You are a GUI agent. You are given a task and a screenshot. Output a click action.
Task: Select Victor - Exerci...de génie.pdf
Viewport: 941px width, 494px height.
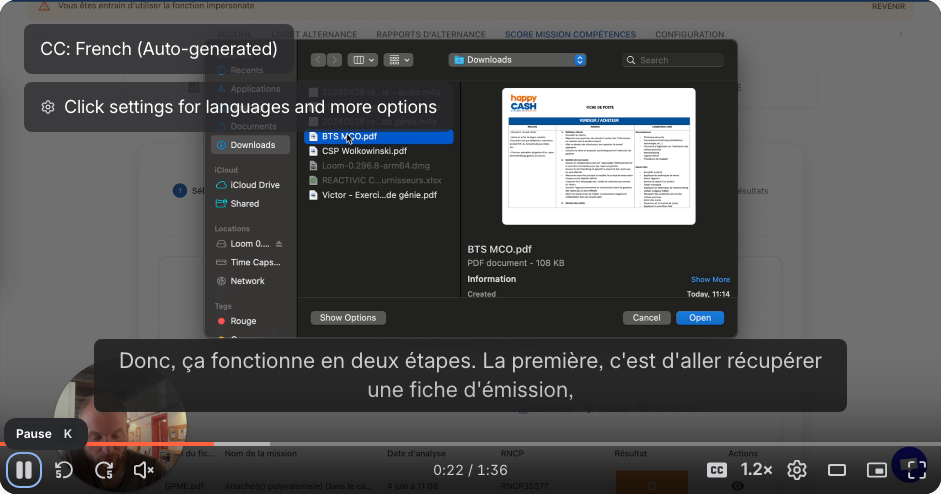coord(379,194)
